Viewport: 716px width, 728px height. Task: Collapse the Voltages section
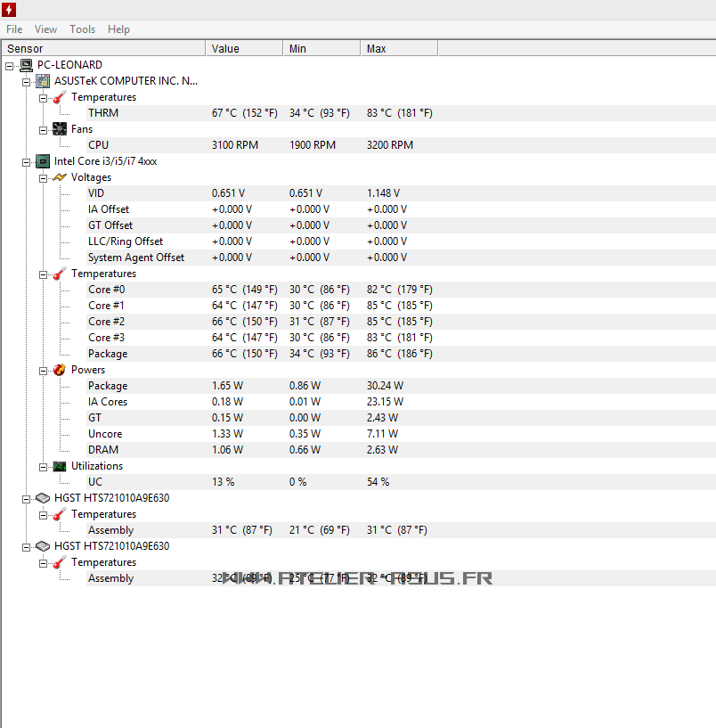pos(43,177)
